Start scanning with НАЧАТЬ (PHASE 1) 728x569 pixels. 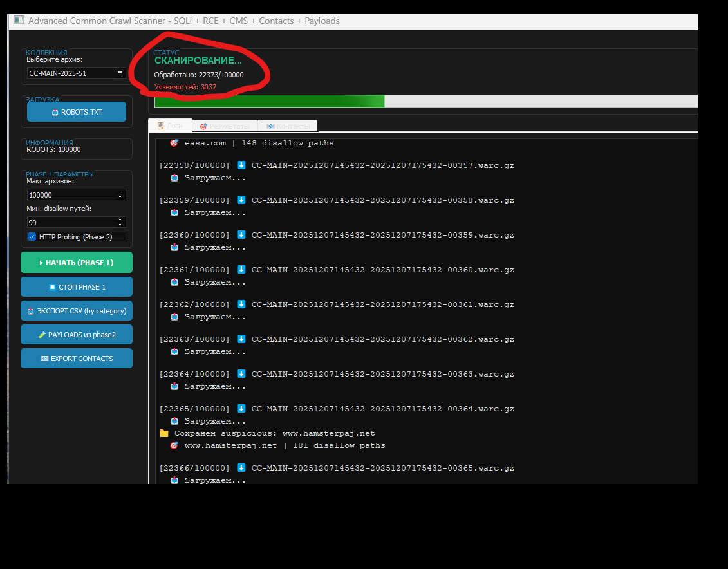[x=77, y=262]
